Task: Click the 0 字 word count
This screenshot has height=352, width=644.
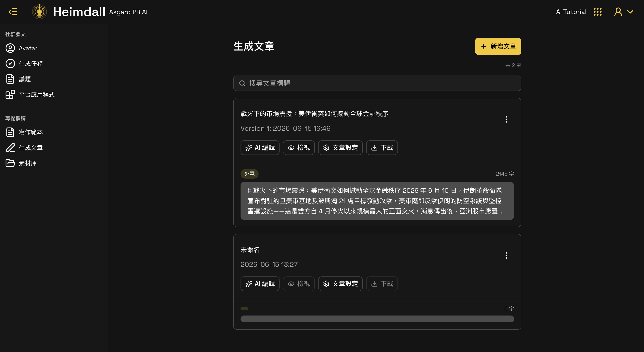Action: (509, 309)
